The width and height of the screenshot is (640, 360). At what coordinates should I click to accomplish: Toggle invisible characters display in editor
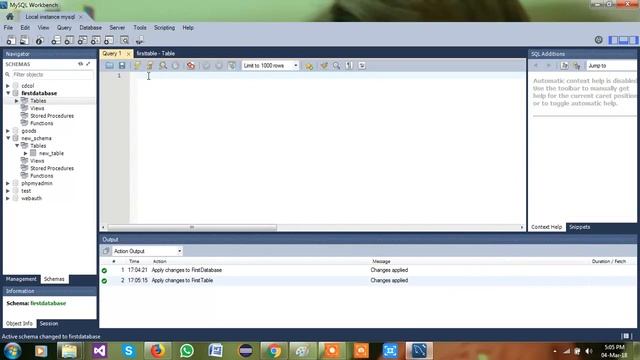(349, 65)
